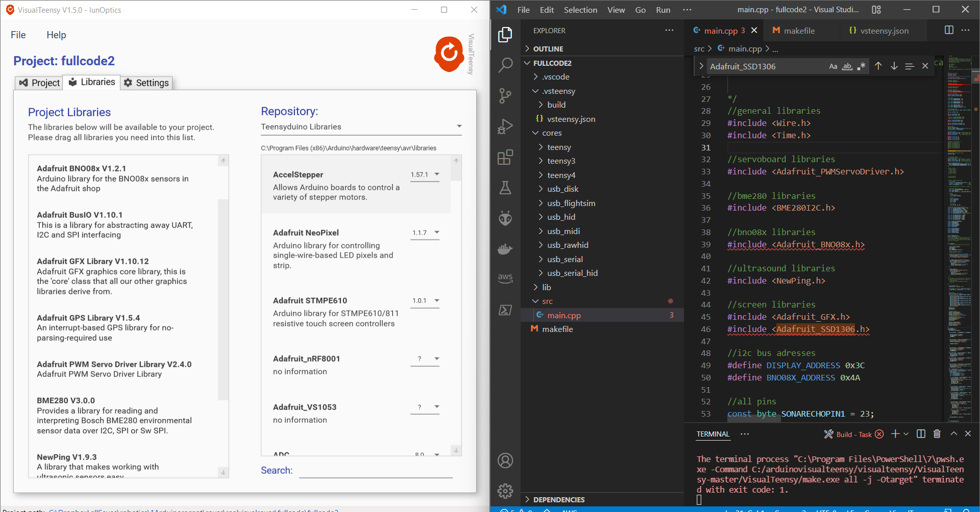This screenshot has width=980, height=512.
Task: Collapse the cores folder in the Explorer
Action: [x=535, y=133]
